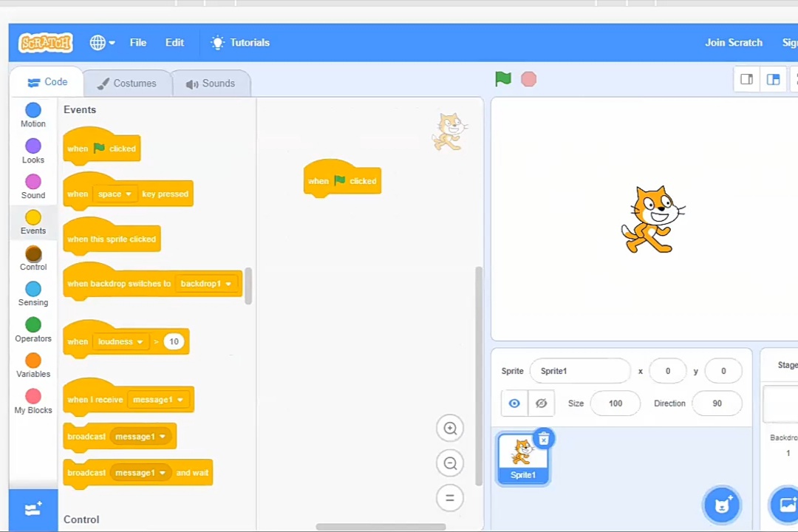
Task: Click the Join Scratch link
Action: click(733, 42)
